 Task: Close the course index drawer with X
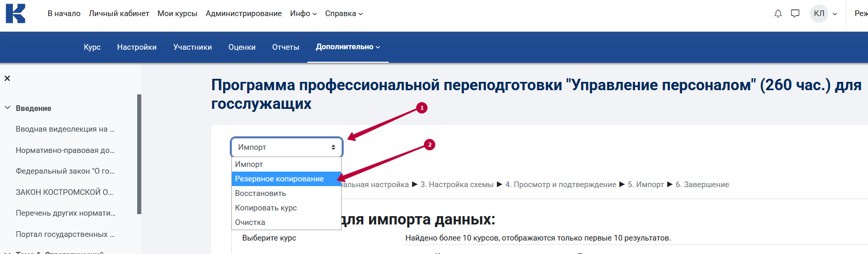pyautogui.click(x=7, y=78)
